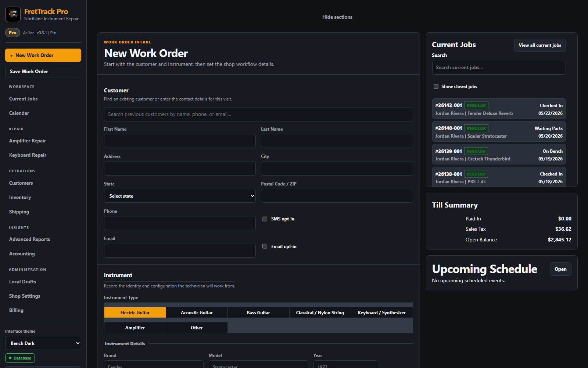Screen dimensions: 588x368
Task: Open Shop Settings
Action: pos(25,296)
